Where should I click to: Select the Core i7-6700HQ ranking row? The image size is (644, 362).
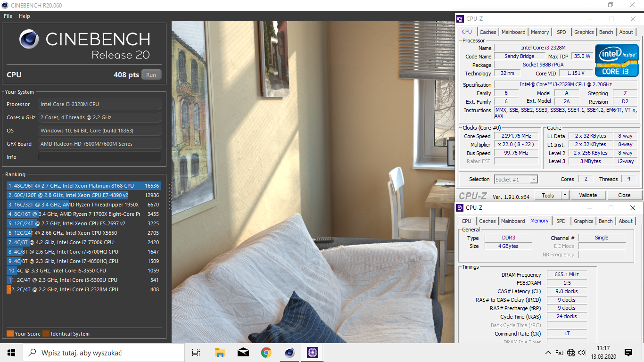[x=84, y=252]
